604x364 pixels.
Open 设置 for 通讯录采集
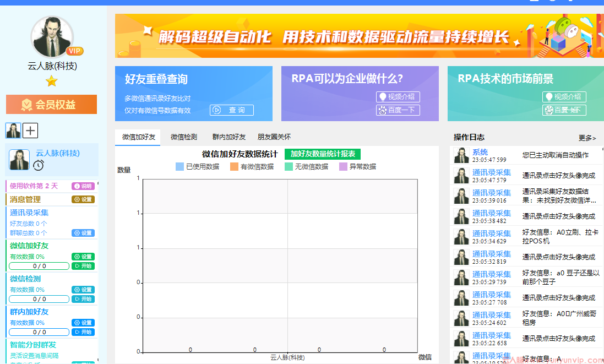pos(83,233)
